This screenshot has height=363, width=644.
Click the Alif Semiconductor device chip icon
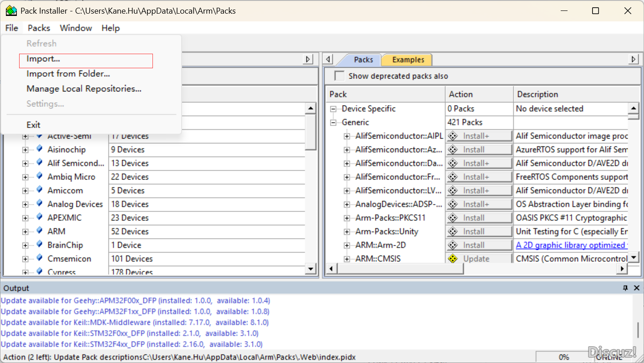tap(40, 163)
